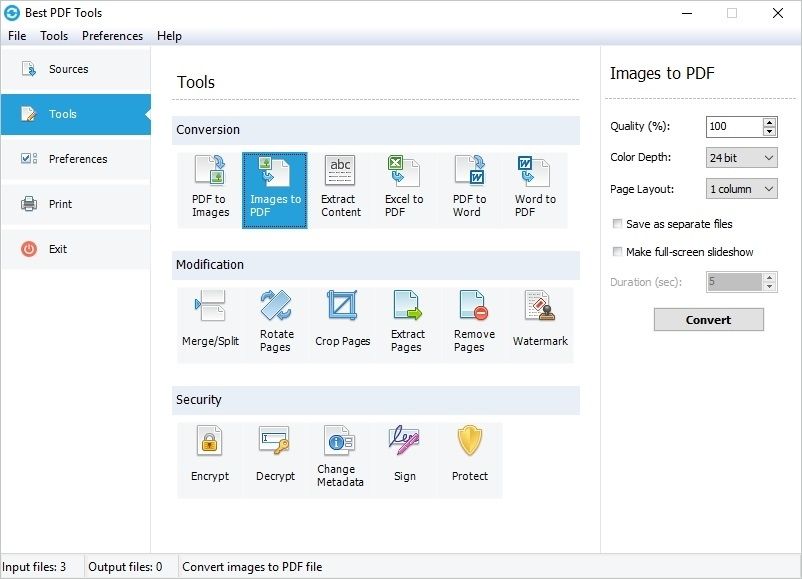Image resolution: width=802 pixels, height=579 pixels.
Task: Open the Tools menu
Action: click(x=53, y=35)
